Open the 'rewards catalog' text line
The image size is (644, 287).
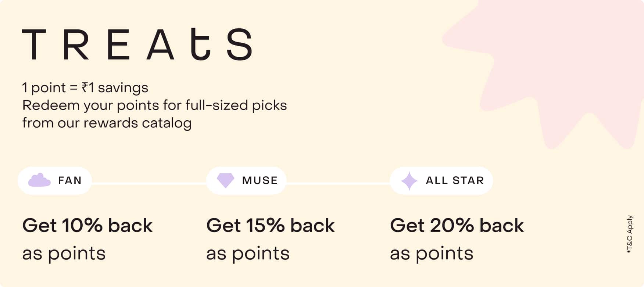(x=107, y=123)
